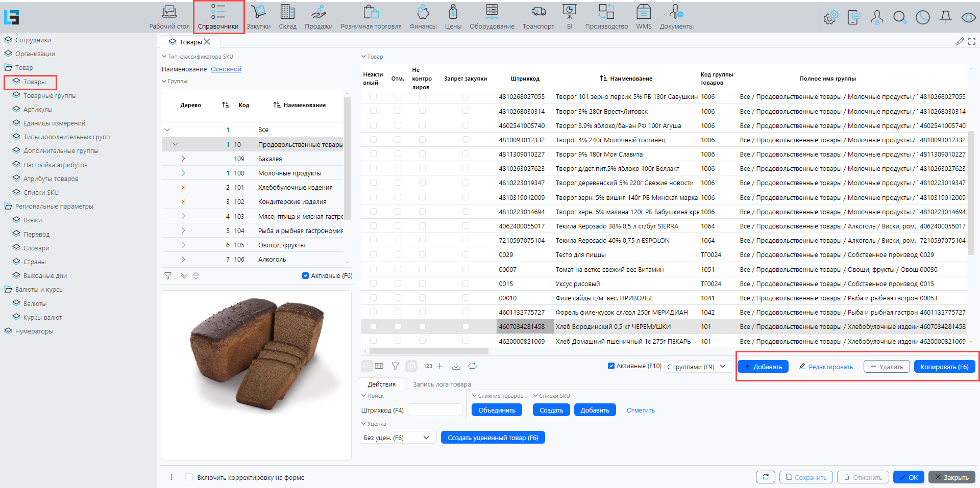Click the notification bell icon
The image size is (980, 488).
(945, 17)
